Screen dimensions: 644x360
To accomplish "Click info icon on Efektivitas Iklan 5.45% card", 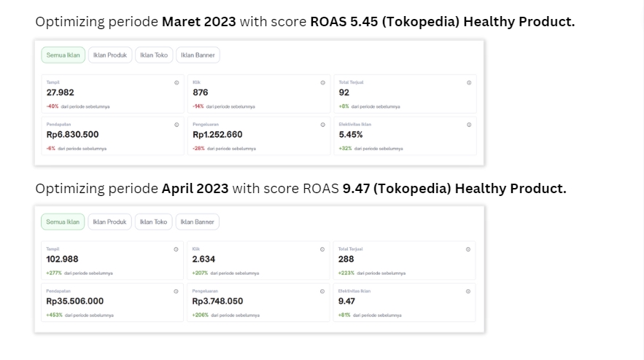I will [469, 125].
